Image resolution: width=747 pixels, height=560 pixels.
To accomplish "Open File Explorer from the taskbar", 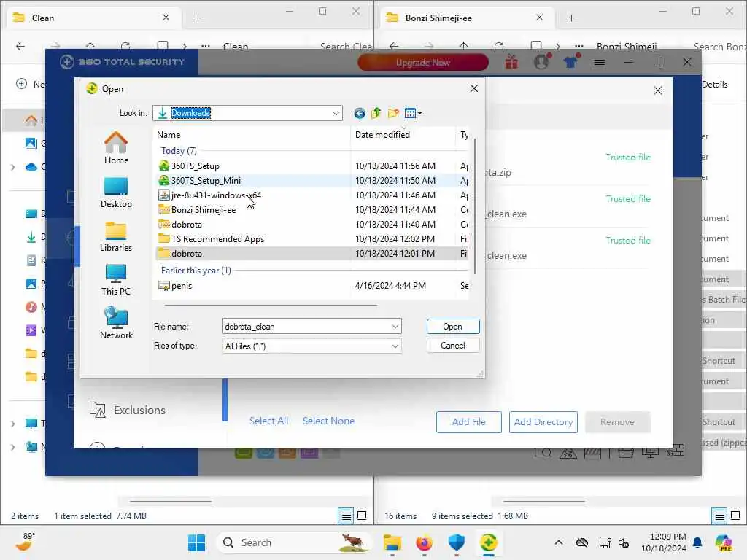I will [x=392, y=542].
